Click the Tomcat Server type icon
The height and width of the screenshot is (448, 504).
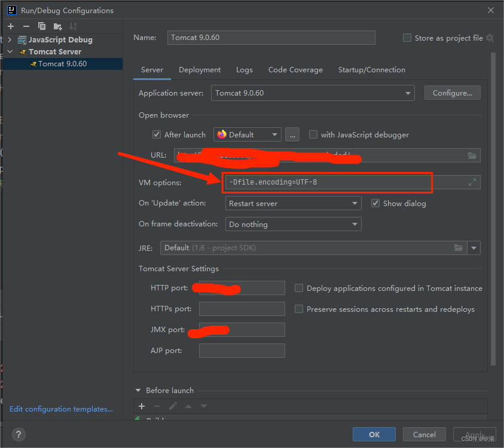(22, 52)
